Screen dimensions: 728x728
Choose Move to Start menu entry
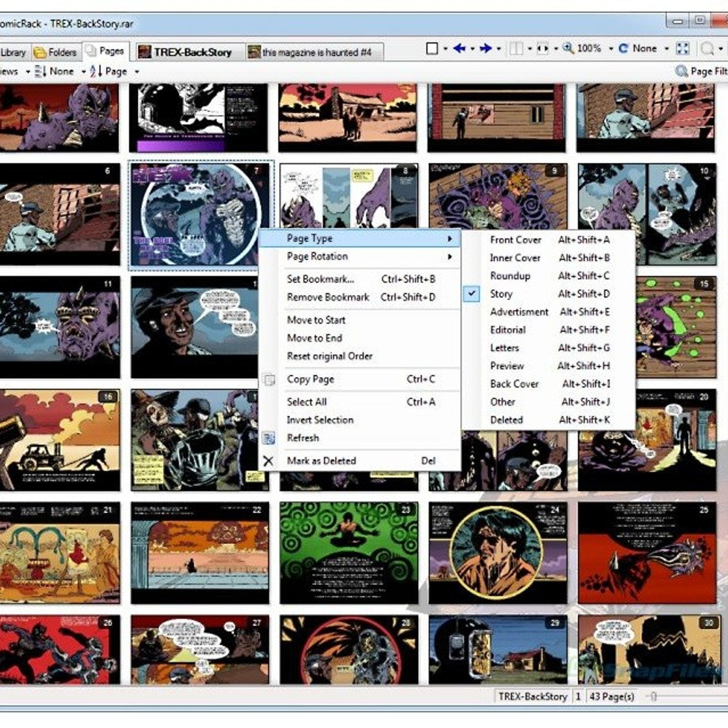[359, 320]
